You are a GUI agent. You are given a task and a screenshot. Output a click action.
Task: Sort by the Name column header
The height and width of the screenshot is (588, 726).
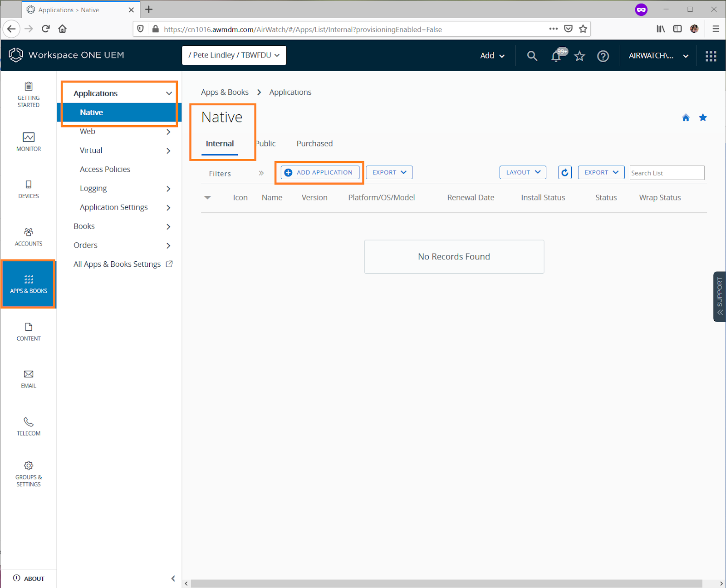272,197
